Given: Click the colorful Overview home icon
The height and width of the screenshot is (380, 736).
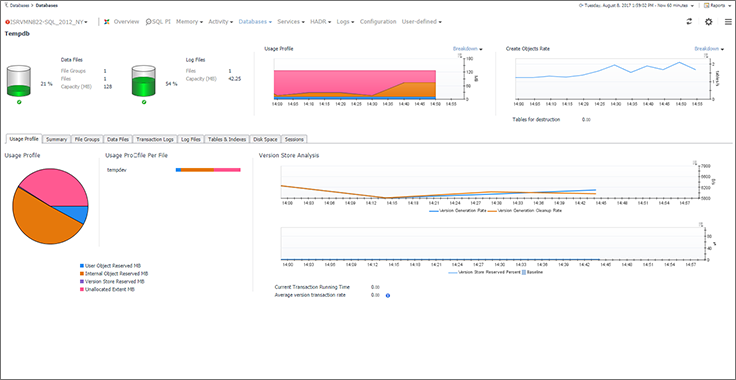Looking at the screenshot, I should click(x=107, y=22).
